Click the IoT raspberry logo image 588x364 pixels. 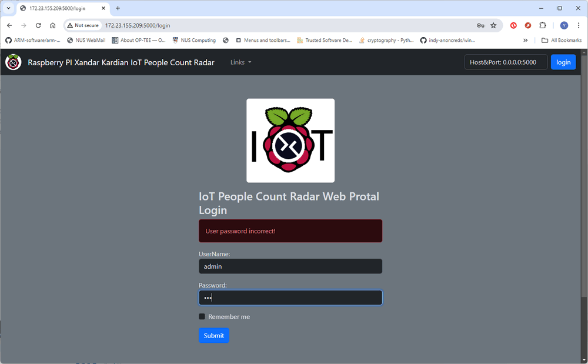click(290, 141)
